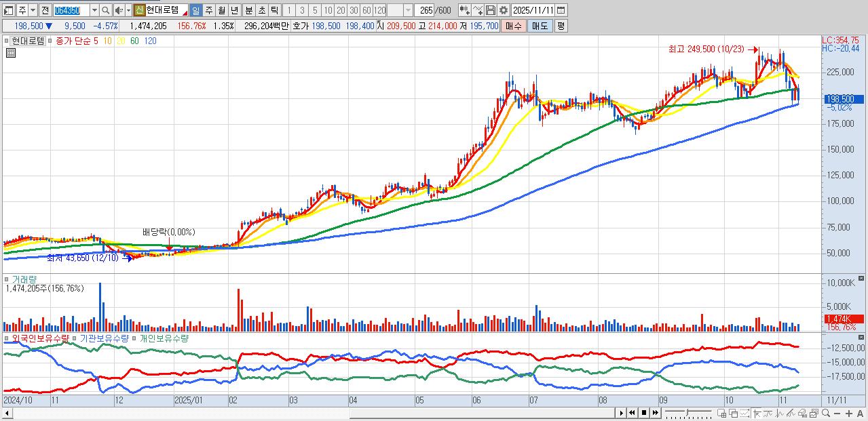Toggle the 기관보유수량 indicator marker square
Screen dimensions: 868x421
75,338
